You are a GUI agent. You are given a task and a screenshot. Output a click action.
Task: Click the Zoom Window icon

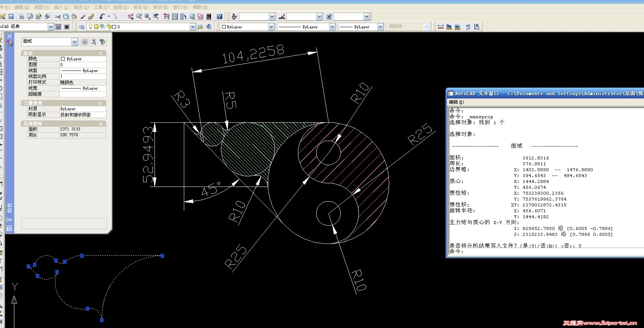click(148, 17)
